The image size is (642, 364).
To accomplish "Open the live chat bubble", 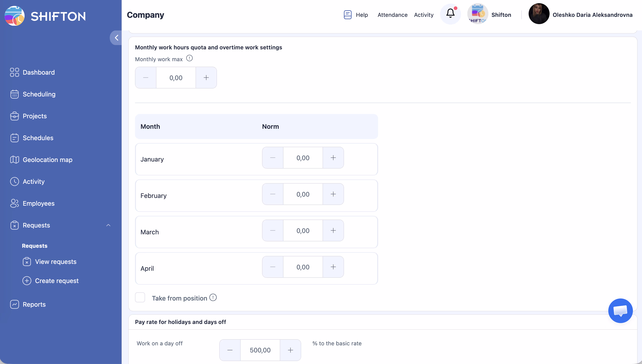I will (620, 311).
